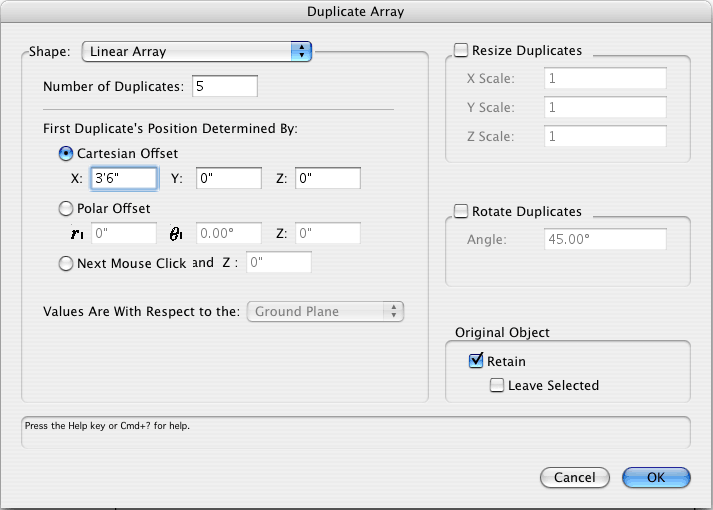Click the Cartesian Y offset field
Image resolution: width=713 pixels, height=510 pixels.
229,179
